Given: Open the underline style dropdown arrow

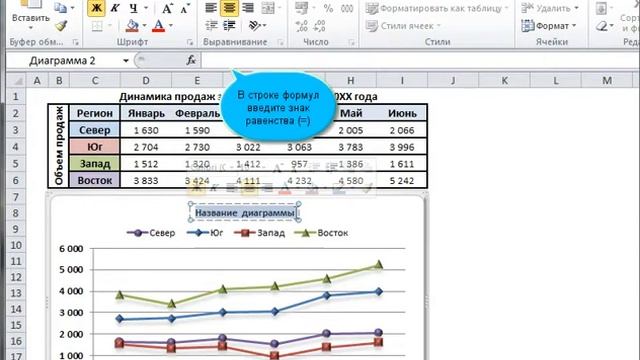Looking at the screenshot, I should tap(146, 8).
